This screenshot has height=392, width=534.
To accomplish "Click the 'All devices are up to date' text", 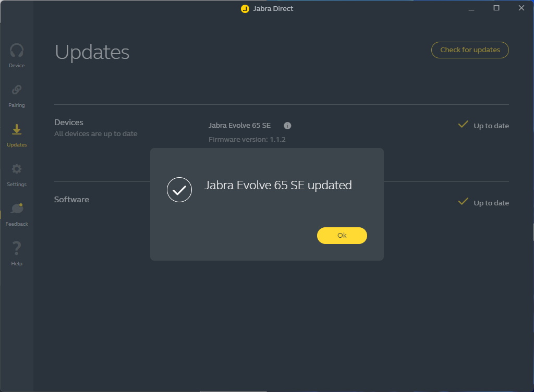I will [96, 134].
